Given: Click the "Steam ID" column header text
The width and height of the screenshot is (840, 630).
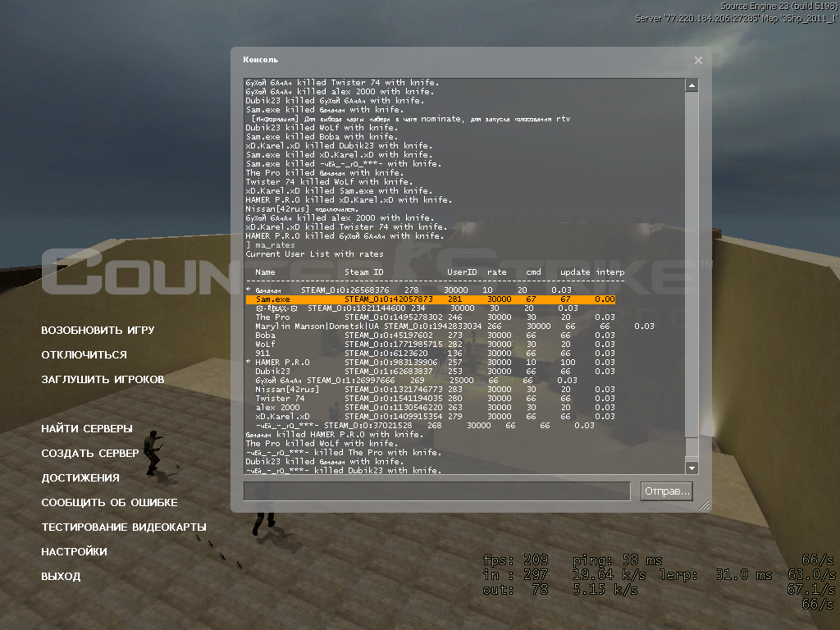Looking at the screenshot, I should (364, 272).
